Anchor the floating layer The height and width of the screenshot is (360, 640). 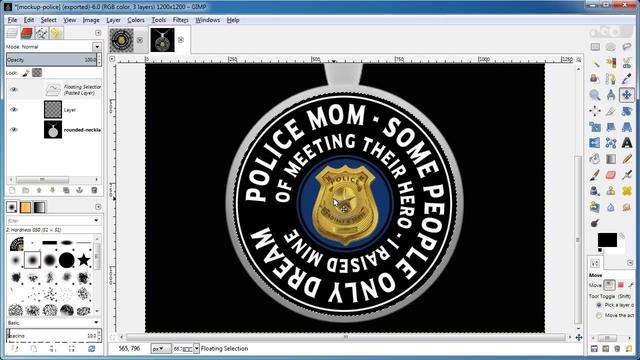tap(80, 190)
